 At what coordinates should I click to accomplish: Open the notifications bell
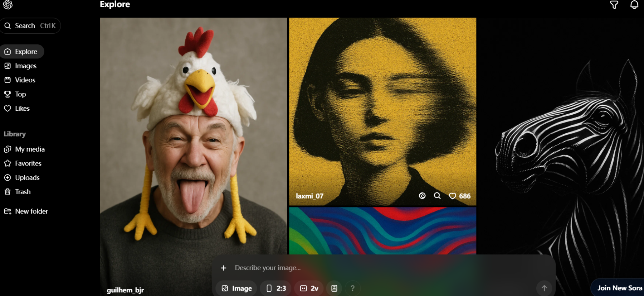click(x=634, y=5)
